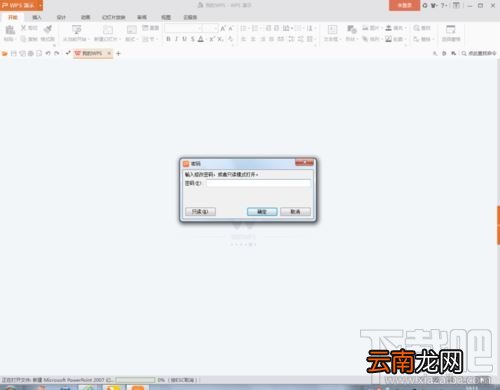Click the Copy icon
The width and height of the screenshot is (500, 390).
[x=23, y=39]
